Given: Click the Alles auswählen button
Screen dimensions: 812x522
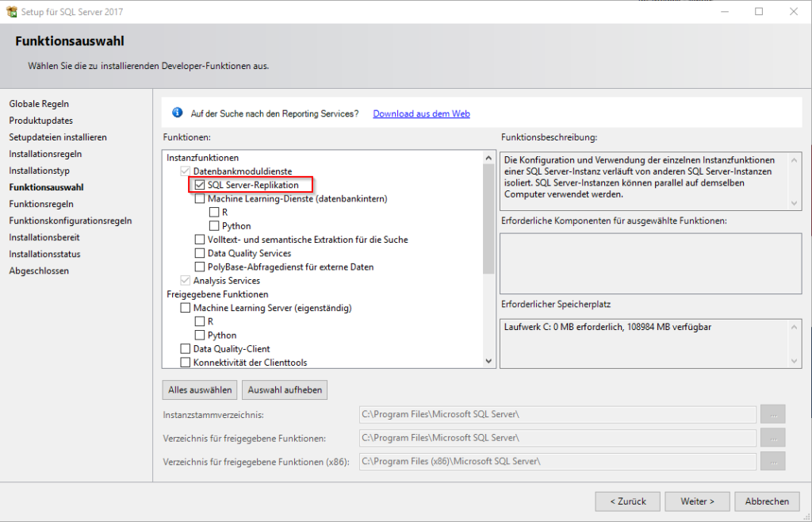Looking at the screenshot, I should click(x=200, y=390).
